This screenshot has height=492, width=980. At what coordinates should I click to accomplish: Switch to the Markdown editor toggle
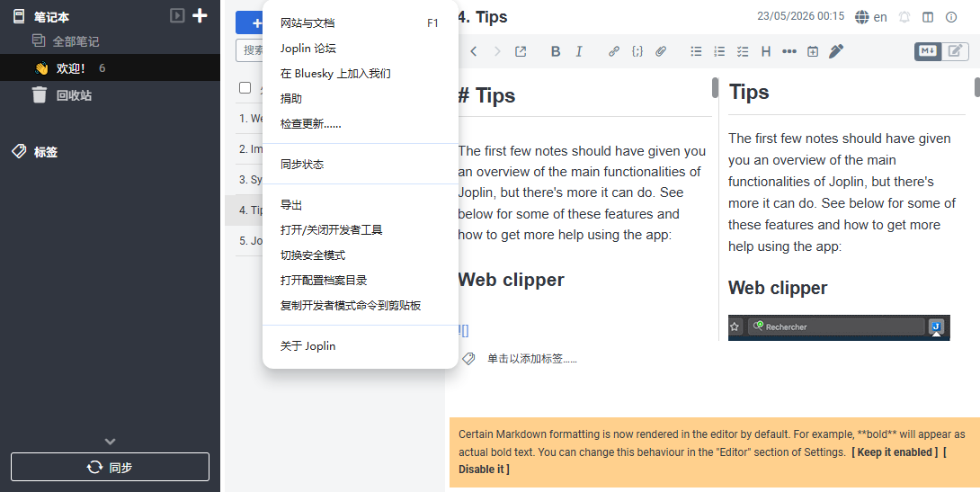click(928, 51)
